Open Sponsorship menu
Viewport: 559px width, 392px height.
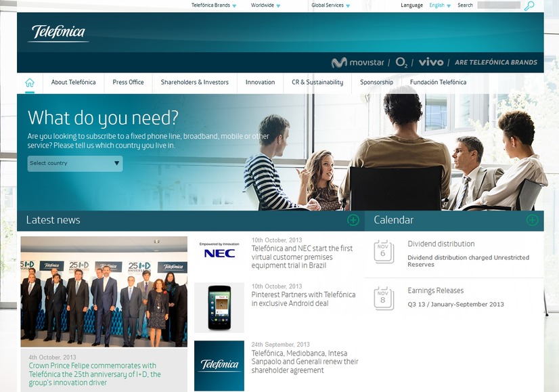coord(376,83)
